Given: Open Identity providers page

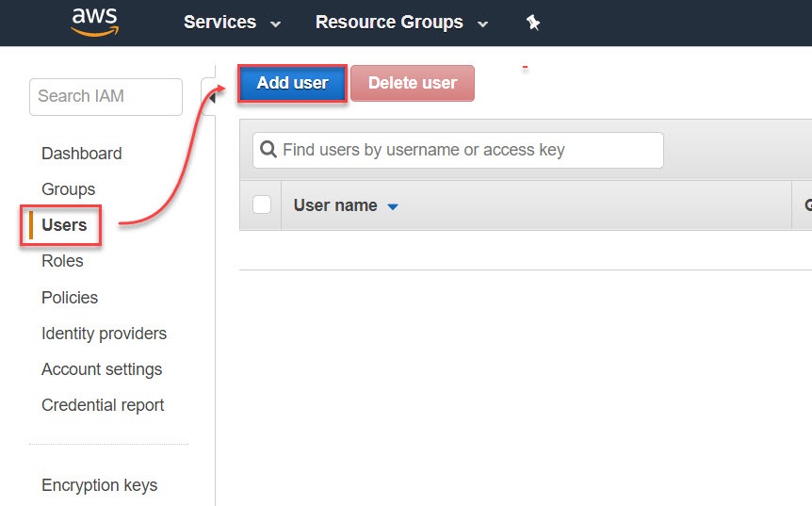Looking at the screenshot, I should pyautogui.click(x=104, y=334).
